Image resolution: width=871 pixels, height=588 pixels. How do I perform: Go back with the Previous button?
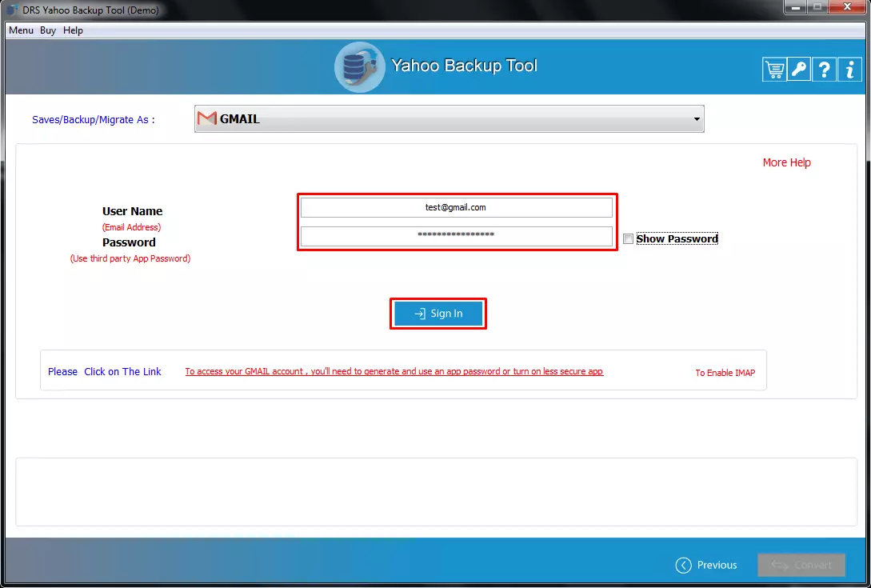click(x=706, y=565)
